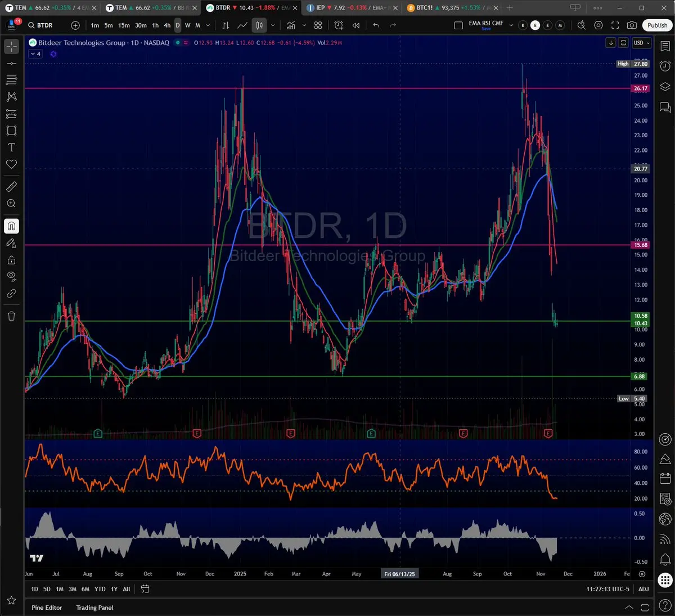
Task: Expand the chart style dropdown
Action: click(x=273, y=25)
